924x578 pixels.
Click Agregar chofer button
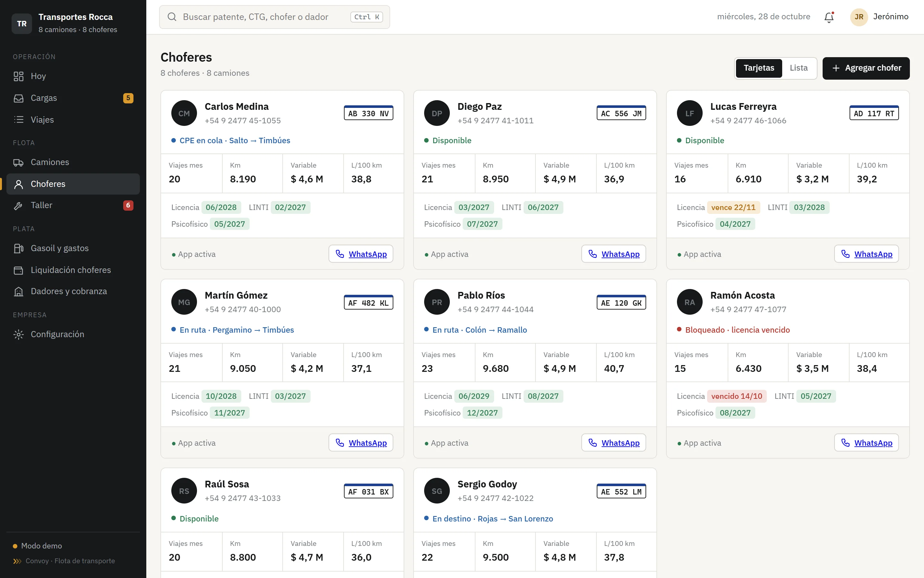click(x=866, y=68)
